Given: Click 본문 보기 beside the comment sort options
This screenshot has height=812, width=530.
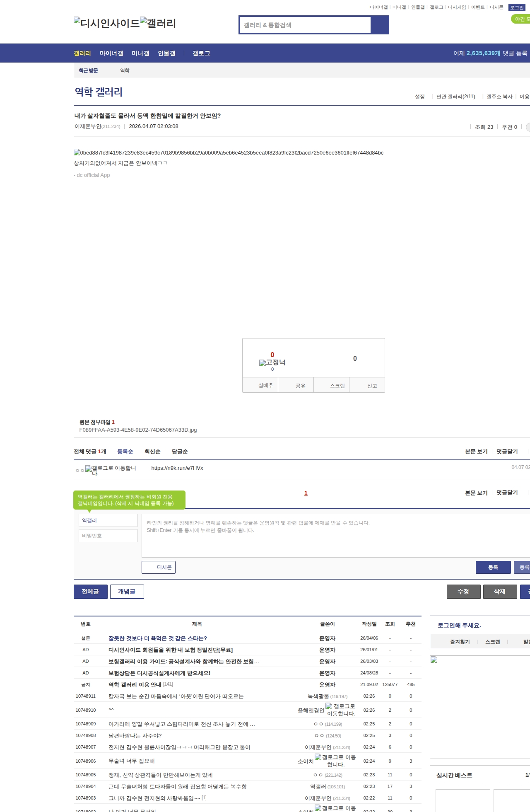Looking at the screenshot, I should coord(476,451).
